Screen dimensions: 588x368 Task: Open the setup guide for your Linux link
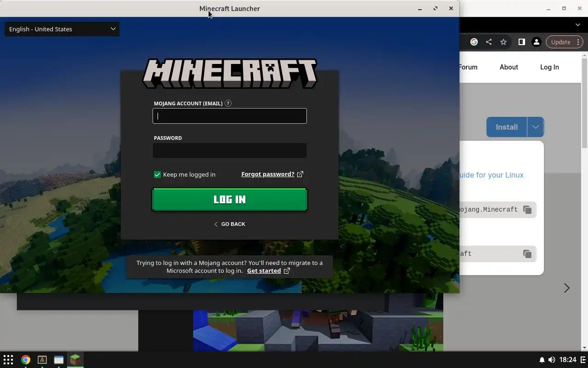[492, 175]
